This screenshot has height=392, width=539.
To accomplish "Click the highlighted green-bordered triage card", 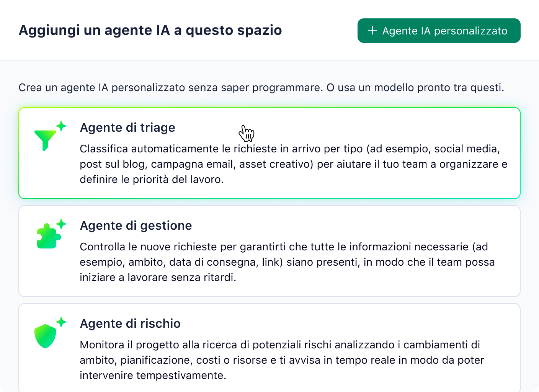I will [269, 153].
